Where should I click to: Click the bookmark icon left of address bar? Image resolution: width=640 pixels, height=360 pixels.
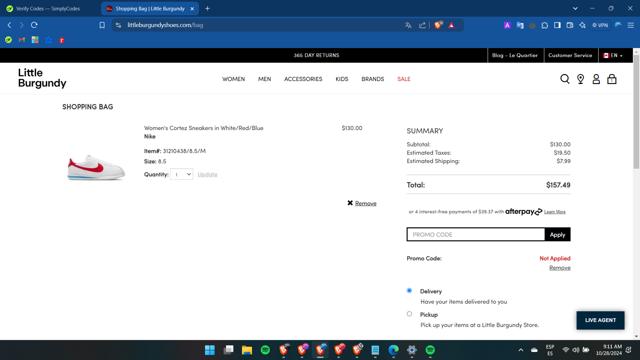pyautogui.click(x=102, y=25)
